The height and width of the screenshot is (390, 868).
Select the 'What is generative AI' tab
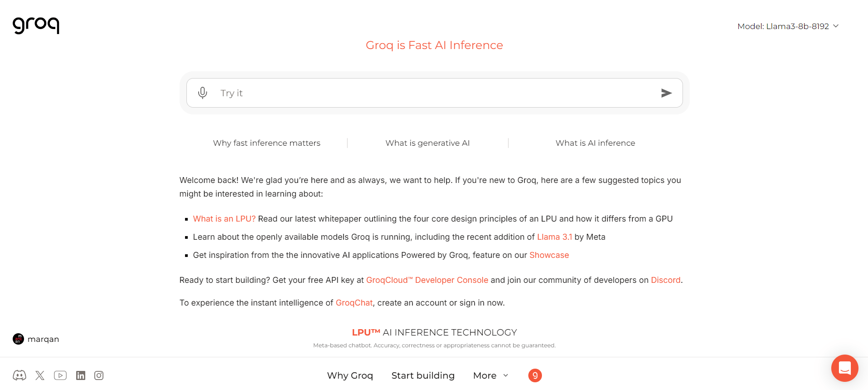(427, 143)
